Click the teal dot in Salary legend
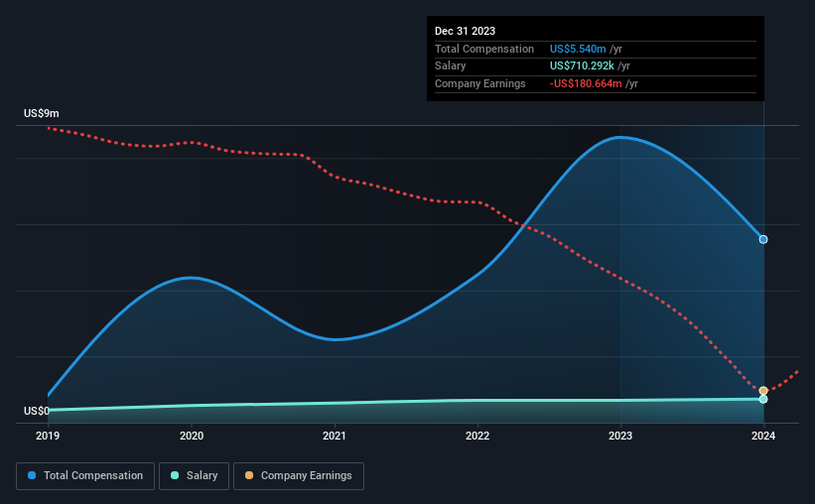 [175, 475]
